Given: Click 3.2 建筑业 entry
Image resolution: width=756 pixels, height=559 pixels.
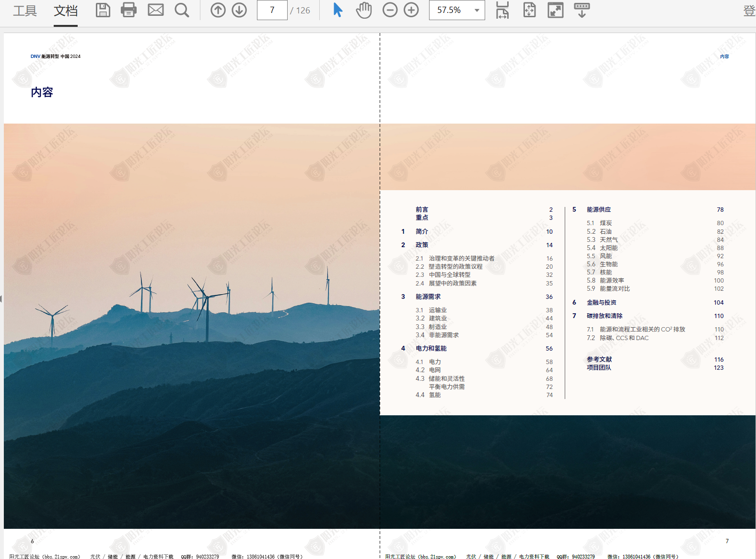Looking at the screenshot, I should point(431,318).
